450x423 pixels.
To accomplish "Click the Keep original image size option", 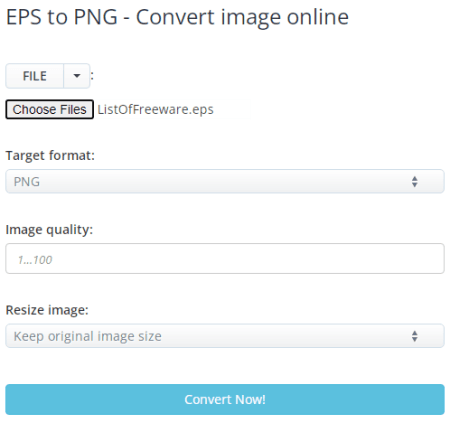I will tap(88, 336).
